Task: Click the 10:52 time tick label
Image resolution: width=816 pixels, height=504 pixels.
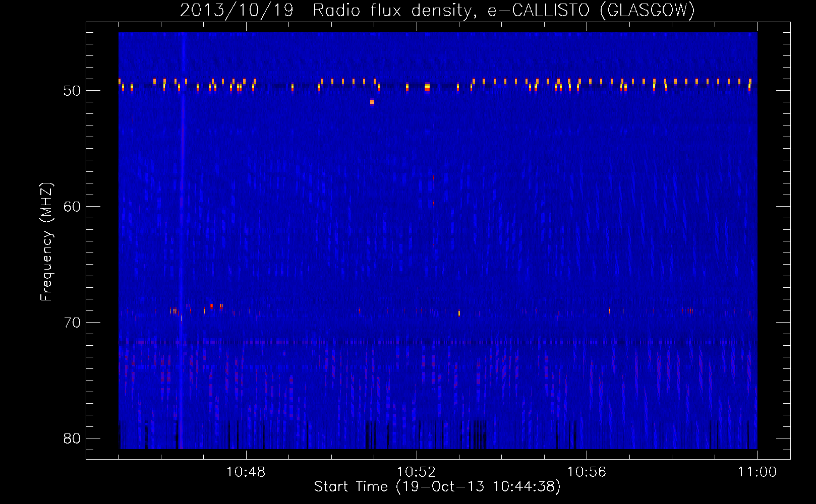Action: [x=416, y=472]
